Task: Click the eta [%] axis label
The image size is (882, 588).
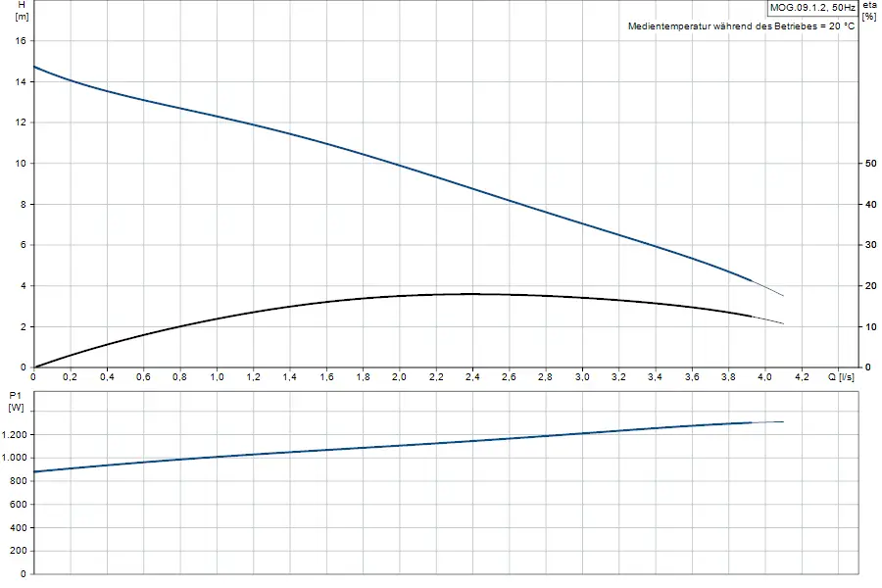Action: pyautogui.click(x=869, y=11)
